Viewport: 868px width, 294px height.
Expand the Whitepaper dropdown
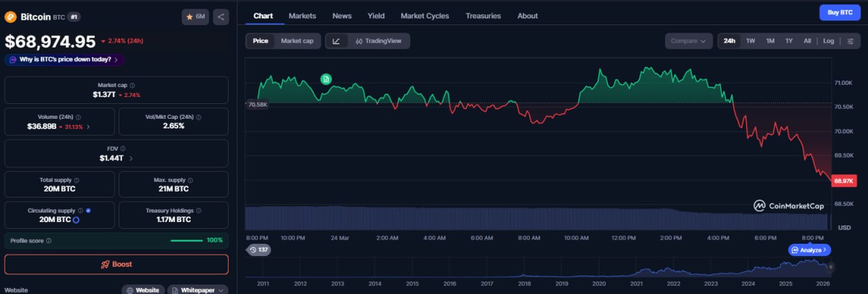tap(197, 290)
